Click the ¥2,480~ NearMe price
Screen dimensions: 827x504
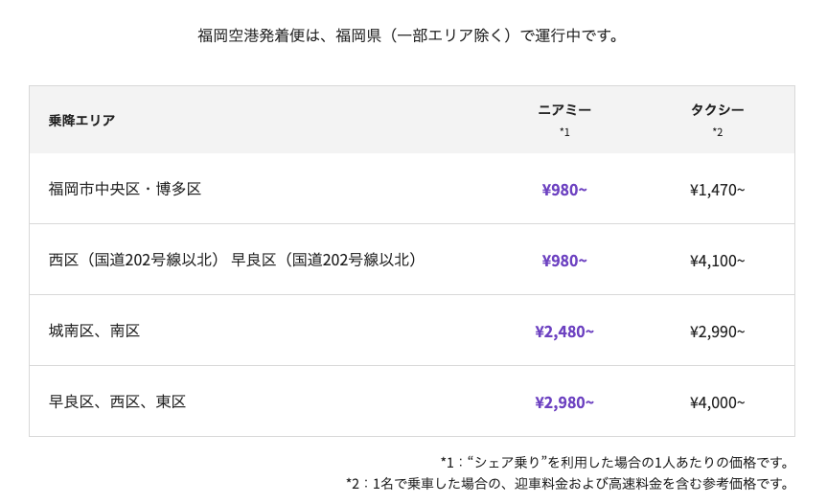click(564, 332)
